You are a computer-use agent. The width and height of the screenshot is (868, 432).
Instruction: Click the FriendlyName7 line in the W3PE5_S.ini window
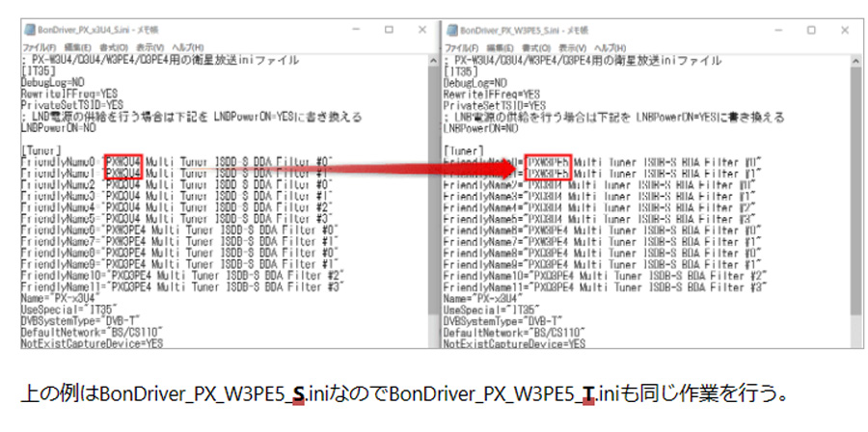coord(602,242)
